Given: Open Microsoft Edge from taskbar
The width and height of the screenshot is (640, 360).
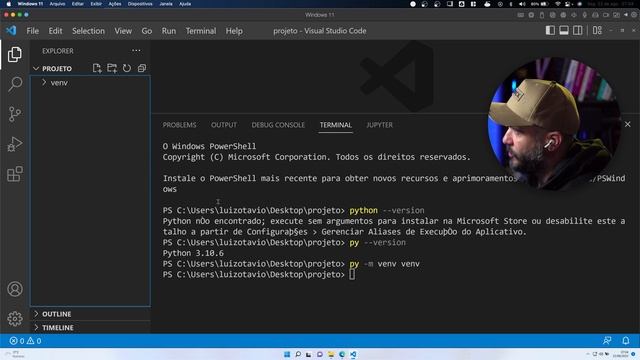Looking at the screenshot, I should (342, 354).
